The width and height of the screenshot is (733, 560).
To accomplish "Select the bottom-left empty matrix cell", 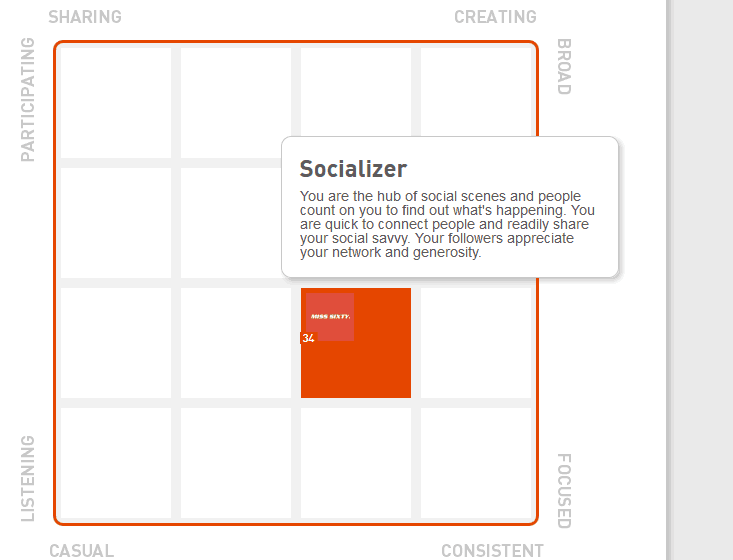I will tap(116, 463).
